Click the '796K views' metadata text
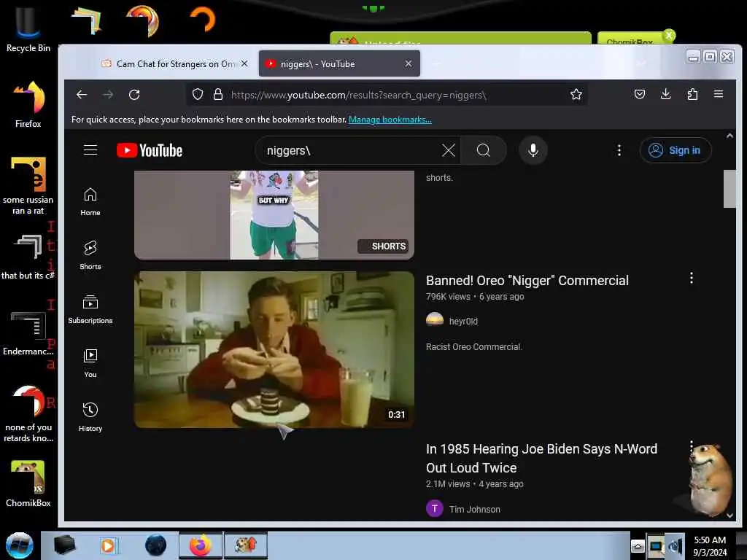Image resolution: width=747 pixels, height=560 pixels. click(448, 296)
